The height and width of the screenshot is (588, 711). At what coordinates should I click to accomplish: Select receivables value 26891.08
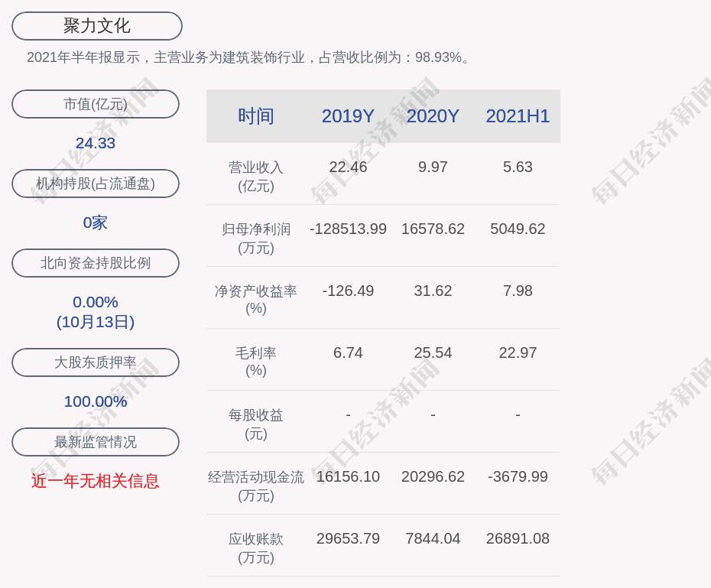point(518,538)
